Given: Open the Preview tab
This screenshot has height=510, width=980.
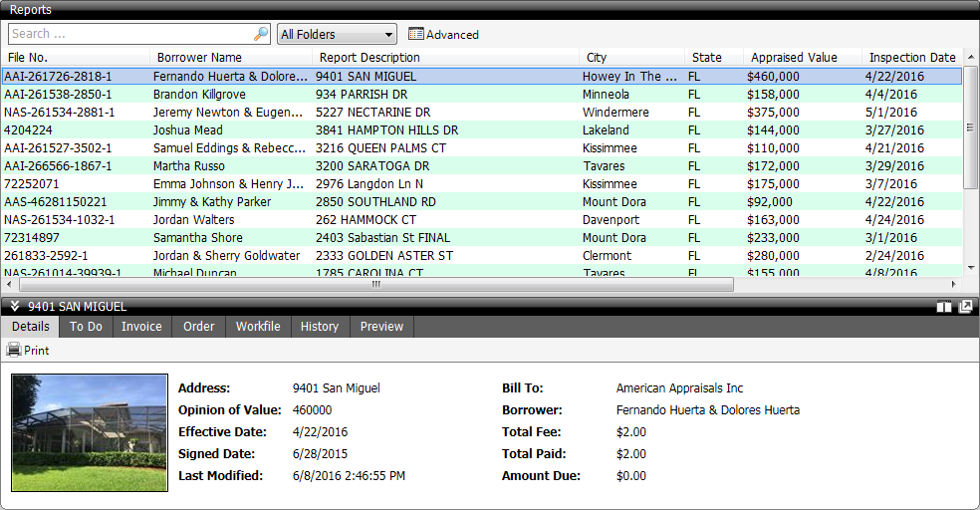Looking at the screenshot, I should [381, 327].
